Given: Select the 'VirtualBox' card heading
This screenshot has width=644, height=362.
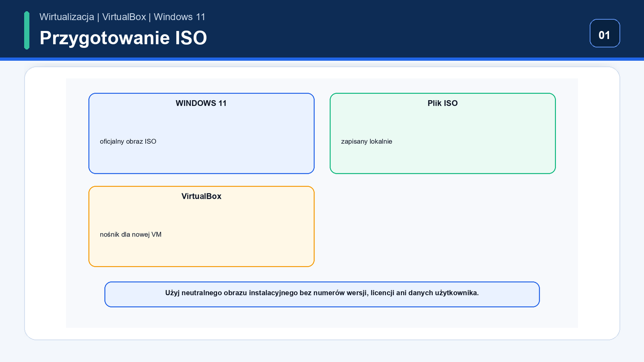Looking at the screenshot, I should coord(201,196).
